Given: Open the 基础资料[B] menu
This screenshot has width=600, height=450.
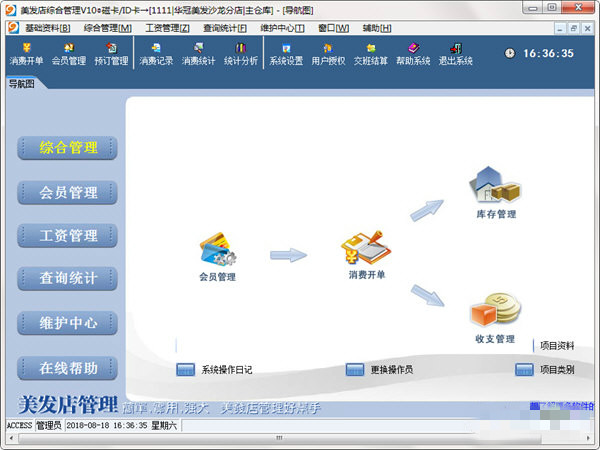Looking at the screenshot, I should pyautogui.click(x=47, y=28).
